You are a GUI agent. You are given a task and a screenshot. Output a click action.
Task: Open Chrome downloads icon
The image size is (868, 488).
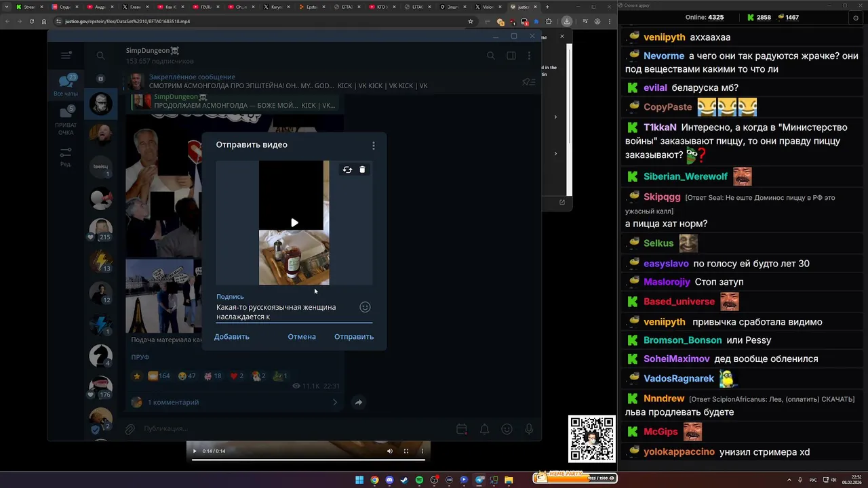pos(567,21)
